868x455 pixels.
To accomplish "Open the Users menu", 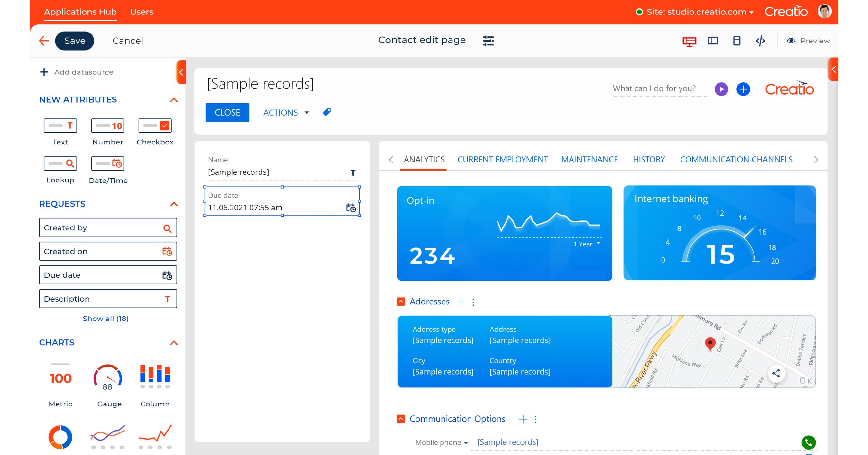I will 142,12.
